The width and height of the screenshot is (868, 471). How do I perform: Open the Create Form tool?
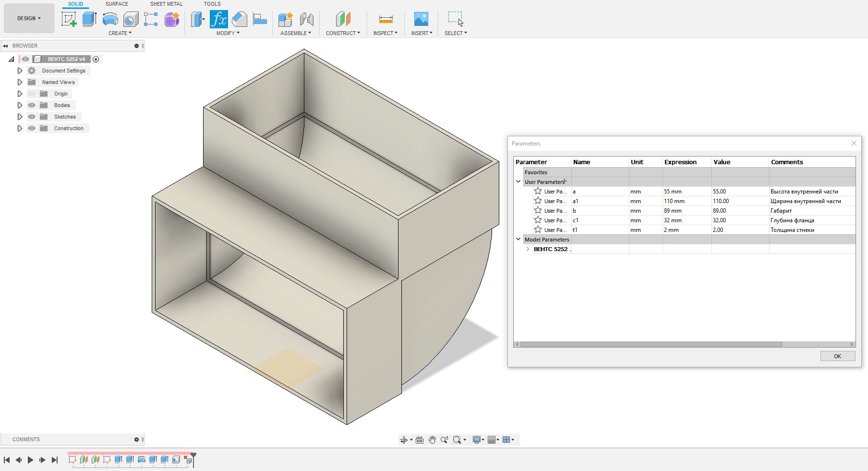172,19
